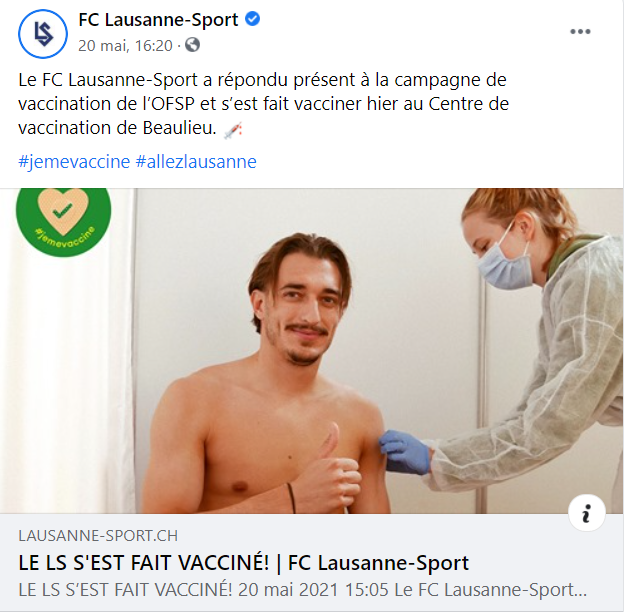The image size is (624, 612).
Task: Click the article description snippet text
Action: [x=302, y=590]
